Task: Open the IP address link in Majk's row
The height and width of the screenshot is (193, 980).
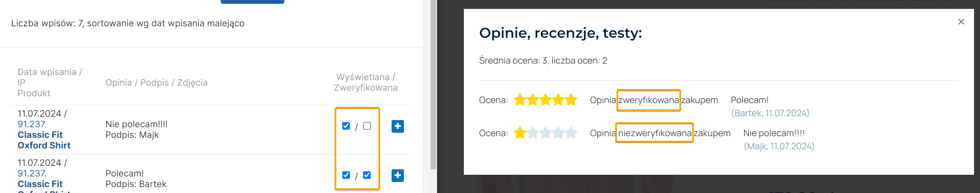Action: coord(31,124)
